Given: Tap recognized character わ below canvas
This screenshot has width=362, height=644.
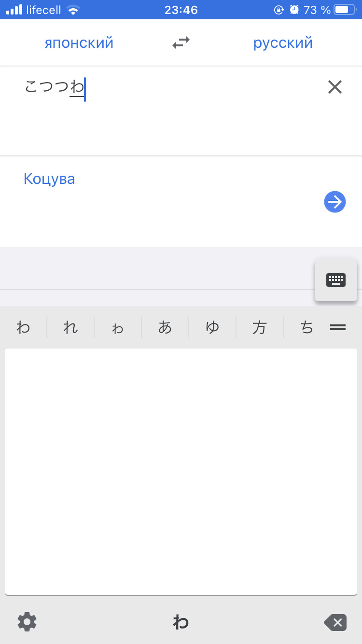Looking at the screenshot, I should [181, 622].
